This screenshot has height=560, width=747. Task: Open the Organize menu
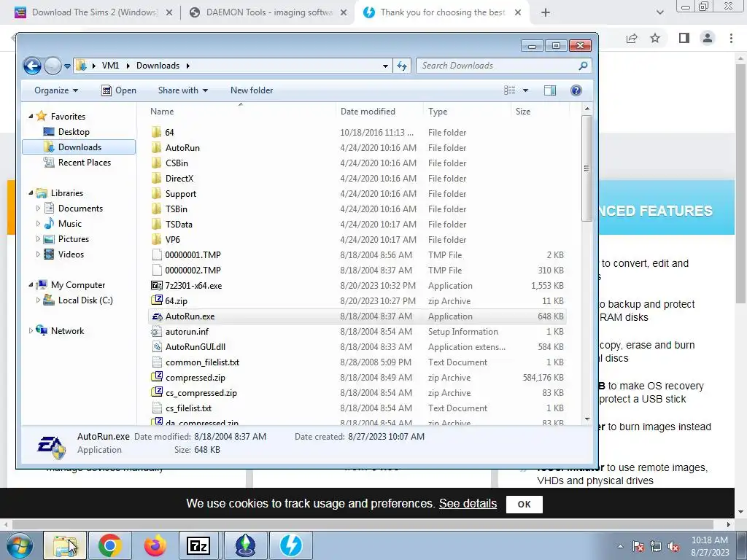56,90
